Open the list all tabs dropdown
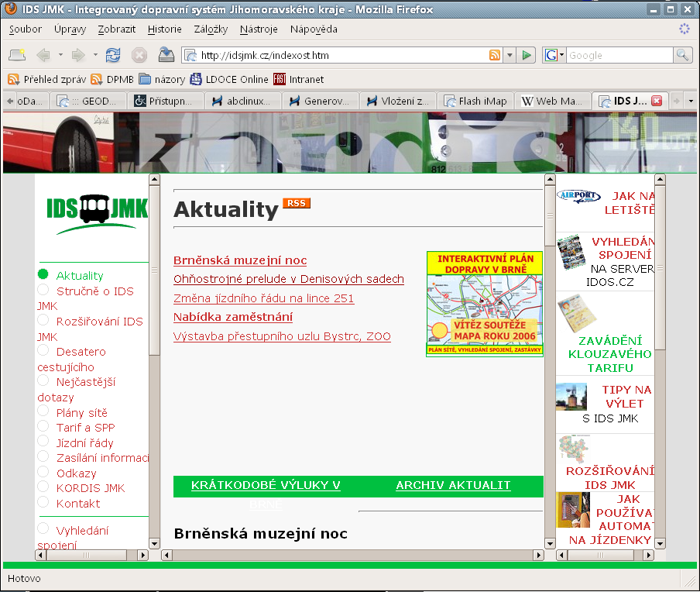Image resolution: width=700 pixels, height=592 pixels. [x=691, y=101]
